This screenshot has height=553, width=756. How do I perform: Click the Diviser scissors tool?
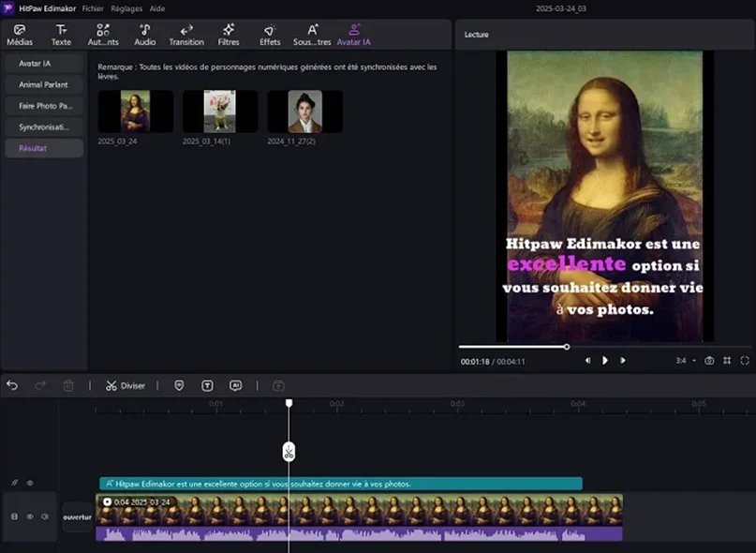125,385
